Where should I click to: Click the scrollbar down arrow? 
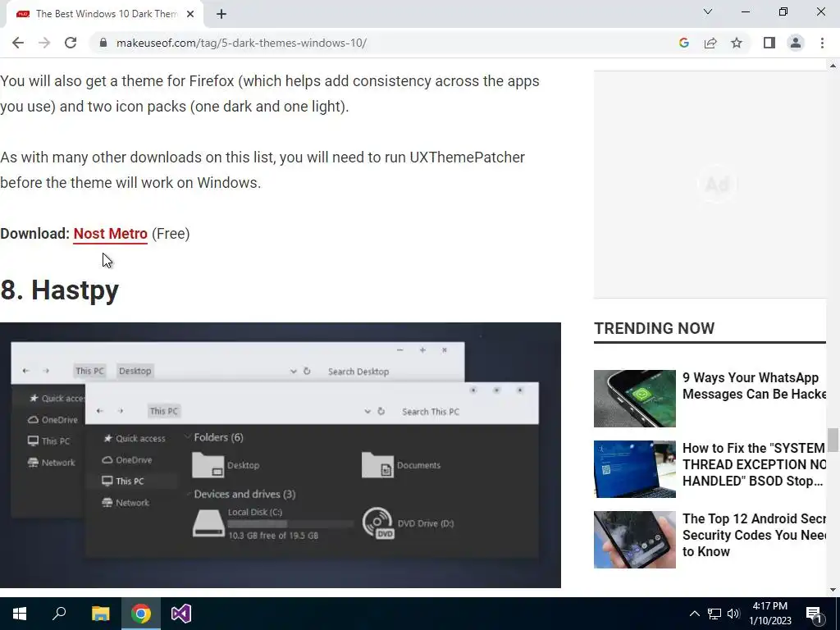[x=833, y=590]
